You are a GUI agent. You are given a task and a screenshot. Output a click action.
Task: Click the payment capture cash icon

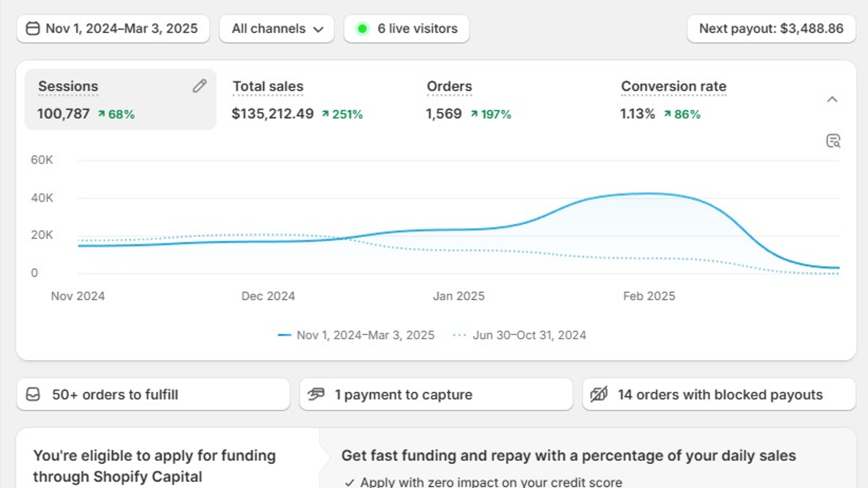(316, 394)
